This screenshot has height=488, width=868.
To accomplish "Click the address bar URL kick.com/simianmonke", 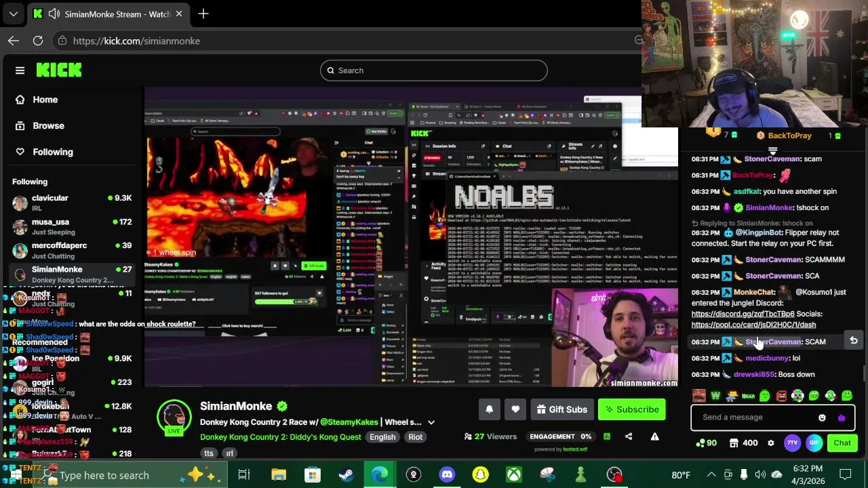I will [136, 41].
